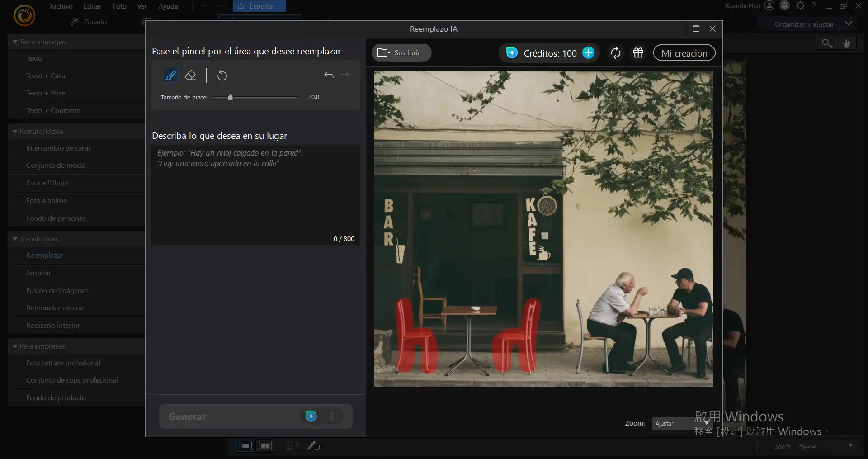Select the hand pan tool in main window
Viewport: 868px width, 459px height.
[846, 43]
